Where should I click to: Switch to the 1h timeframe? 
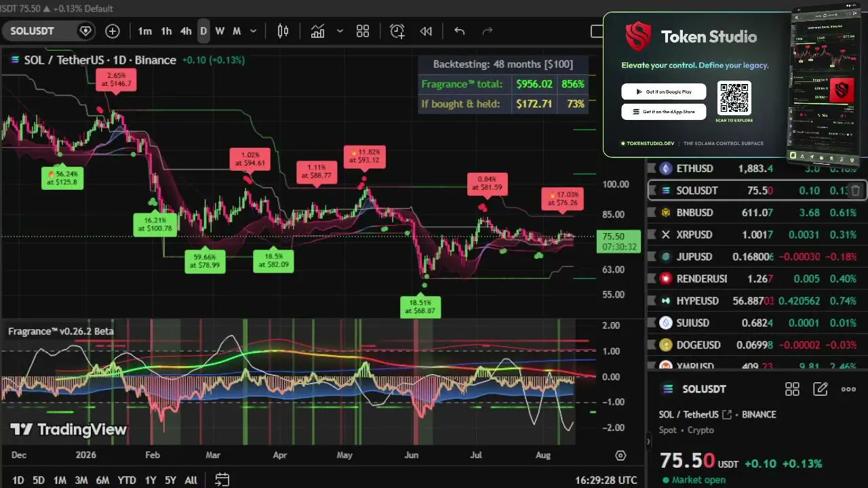click(166, 31)
